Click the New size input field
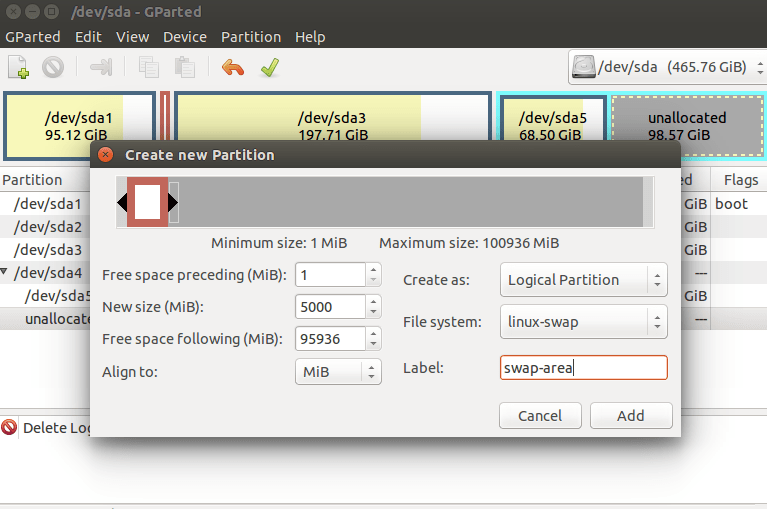Screen dimensions: 767x509 pos(331,307)
